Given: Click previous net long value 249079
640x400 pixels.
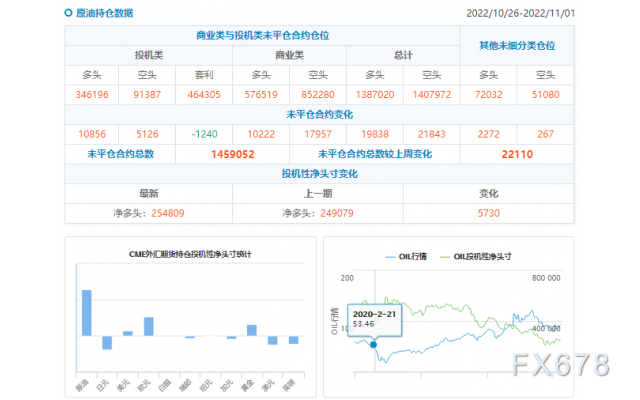Looking at the screenshot, I should tap(337, 213).
